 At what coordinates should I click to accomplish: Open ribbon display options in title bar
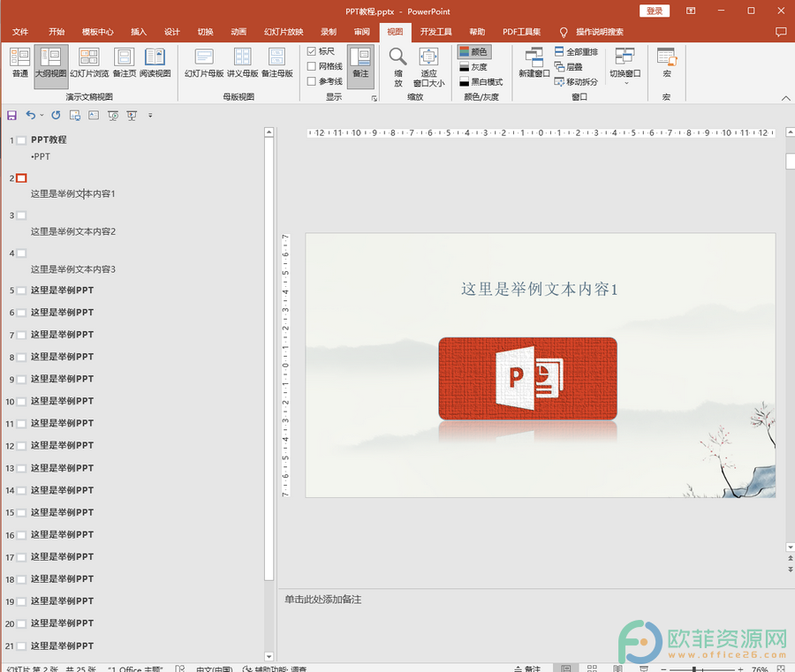691,11
